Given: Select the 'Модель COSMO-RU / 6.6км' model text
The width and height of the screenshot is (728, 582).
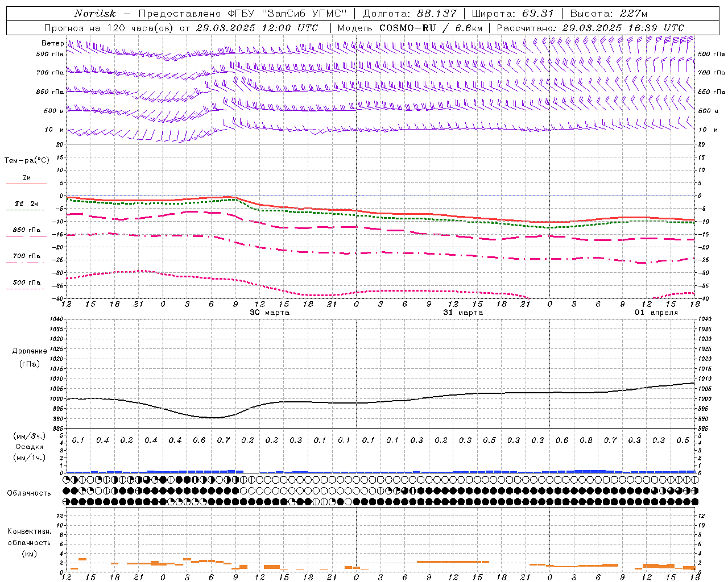Looking at the screenshot, I should tap(410, 28).
